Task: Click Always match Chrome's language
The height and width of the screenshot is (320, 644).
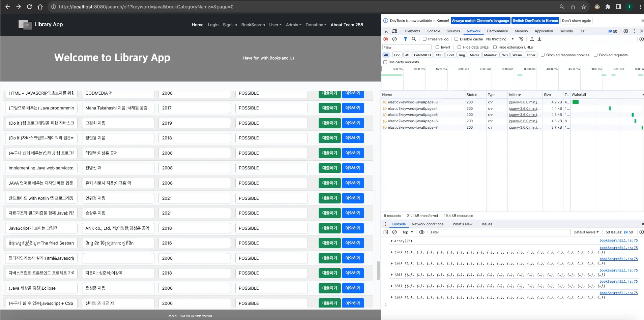Action: point(480,21)
